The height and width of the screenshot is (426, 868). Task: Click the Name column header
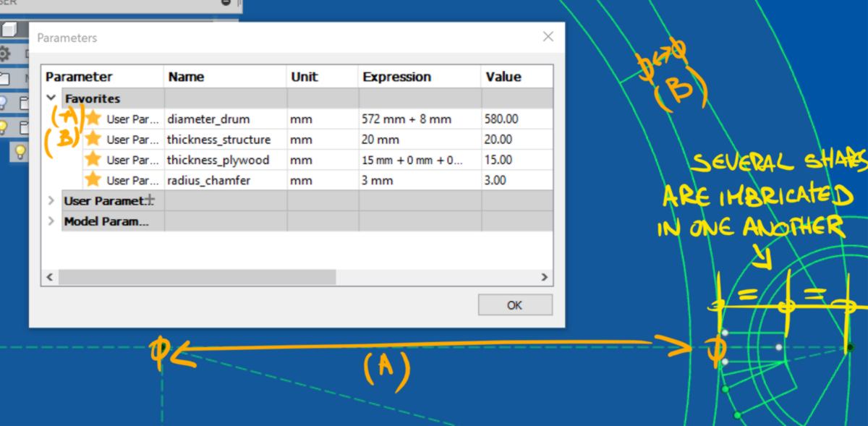click(226, 77)
